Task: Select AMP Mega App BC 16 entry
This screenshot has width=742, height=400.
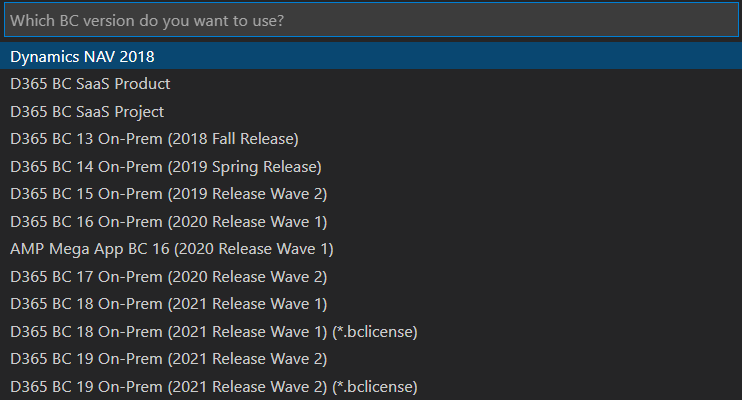Action: pos(171,248)
